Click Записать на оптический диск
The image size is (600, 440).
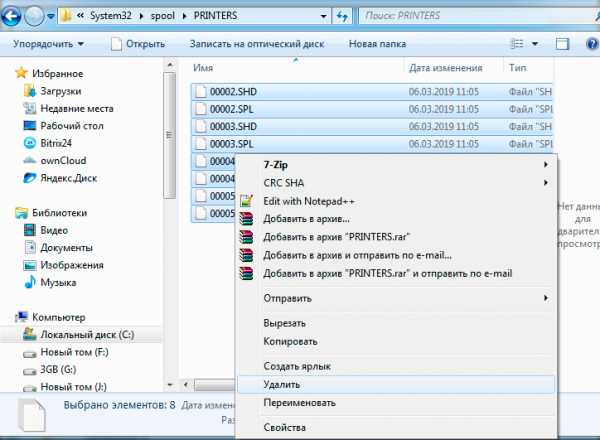point(257,44)
